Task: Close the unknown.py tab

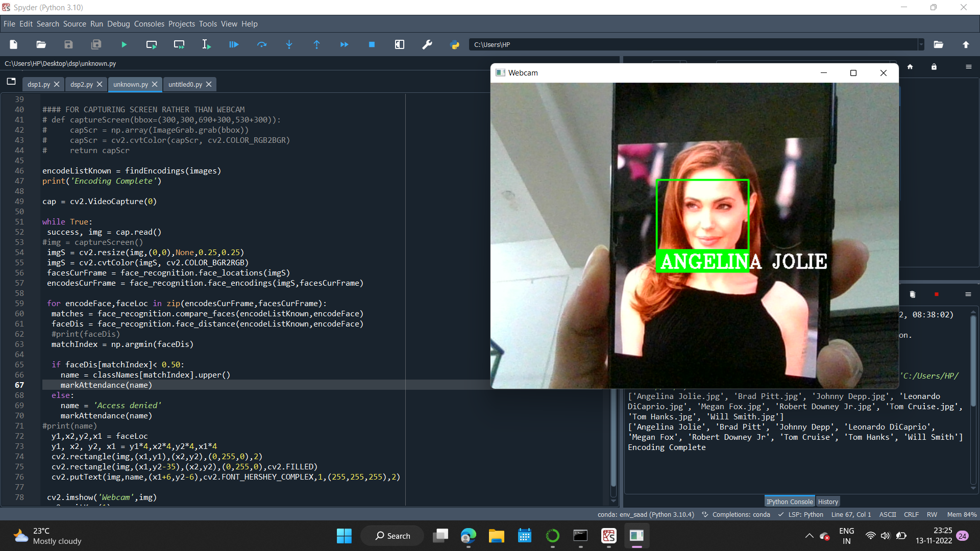Action: tap(155, 84)
